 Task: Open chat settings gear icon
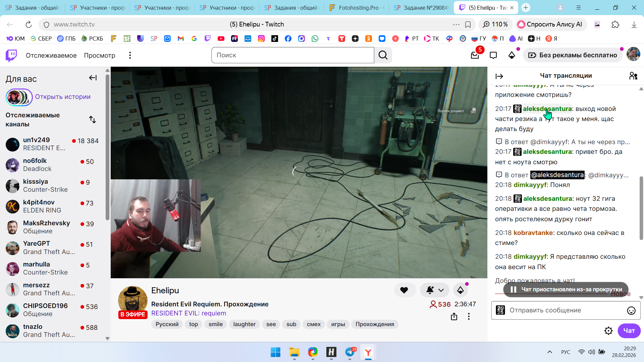point(608,331)
